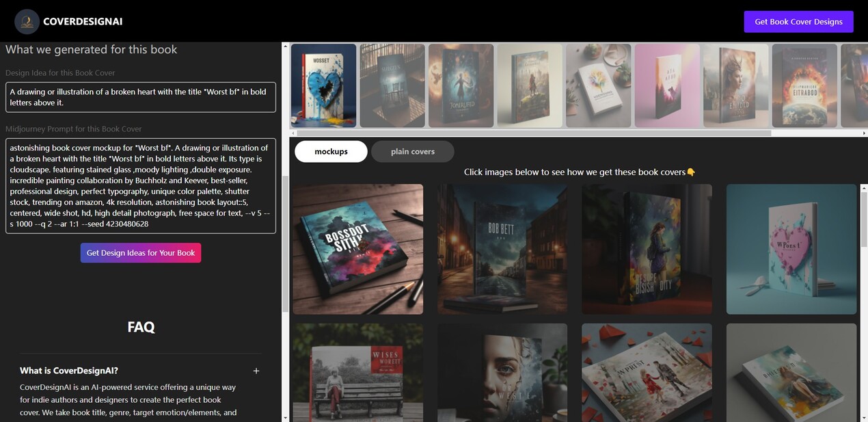
Task: Select the crowned woman "No Emdld" cover
Action: pyautogui.click(x=735, y=86)
